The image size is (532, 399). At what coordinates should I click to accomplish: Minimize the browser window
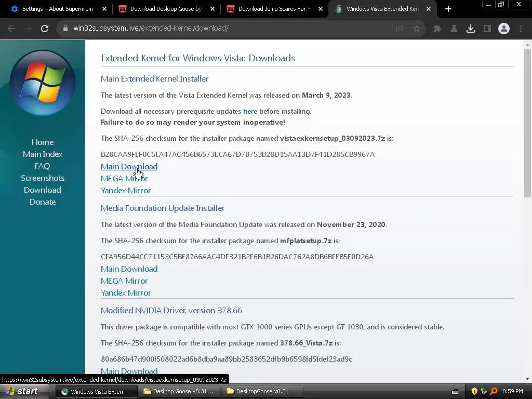coord(488,5)
